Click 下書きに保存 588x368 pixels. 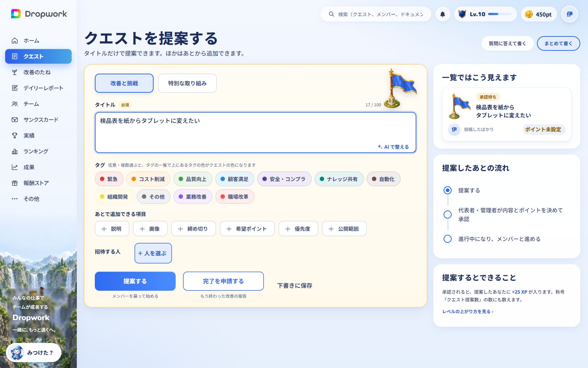295,286
